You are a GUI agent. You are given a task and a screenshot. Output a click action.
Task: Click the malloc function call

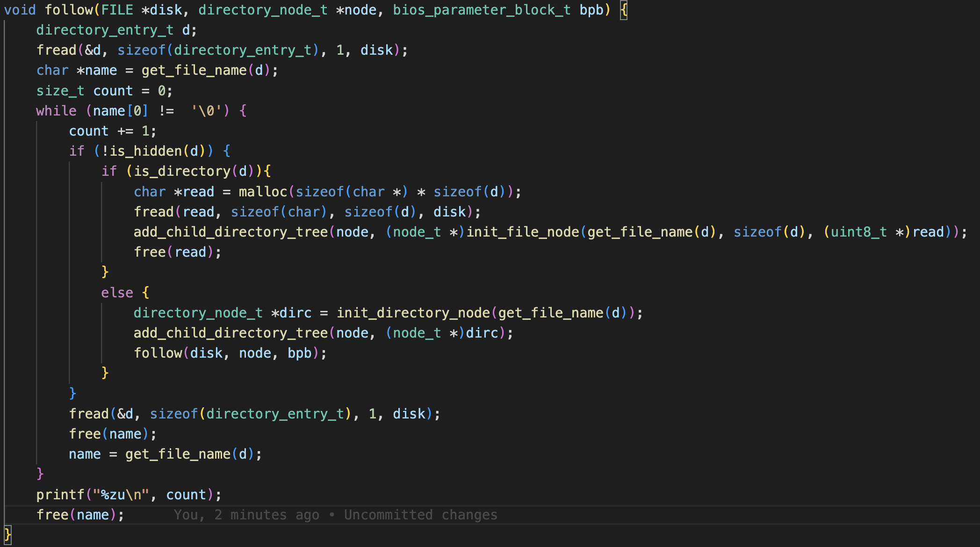(263, 192)
